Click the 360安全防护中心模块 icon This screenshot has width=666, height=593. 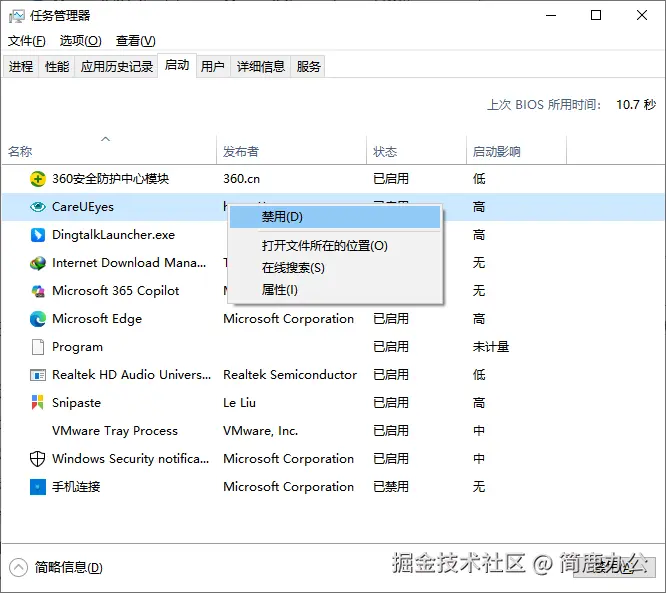pyautogui.click(x=38, y=179)
